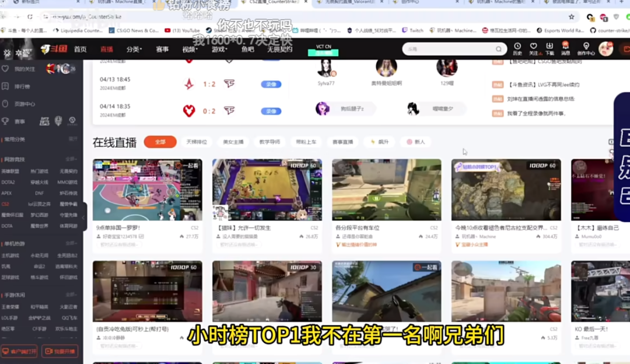This screenshot has height=364, width=630.
Task: Reload the page in browser
Action: 30,17
